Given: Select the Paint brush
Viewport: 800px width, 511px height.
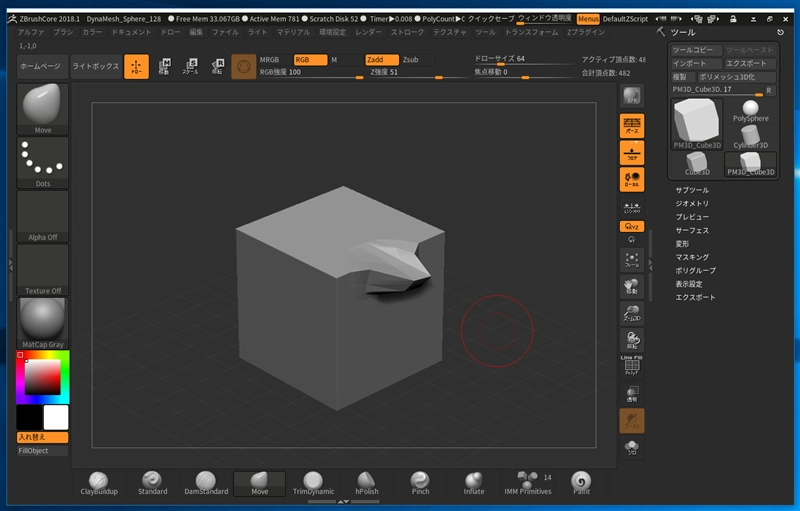Looking at the screenshot, I should click(x=581, y=483).
